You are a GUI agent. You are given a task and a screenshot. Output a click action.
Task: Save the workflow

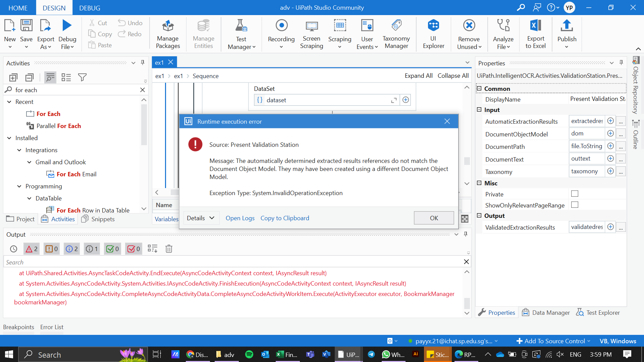pos(26,34)
